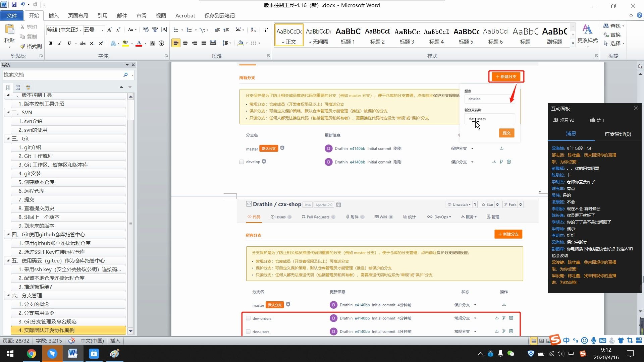
Task: Go to heading 1. svn介绍
Action: click(68, 121)
